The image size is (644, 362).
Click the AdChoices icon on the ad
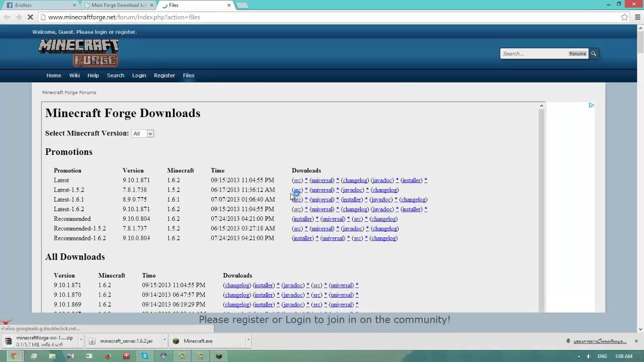click(x=591, y=105)
